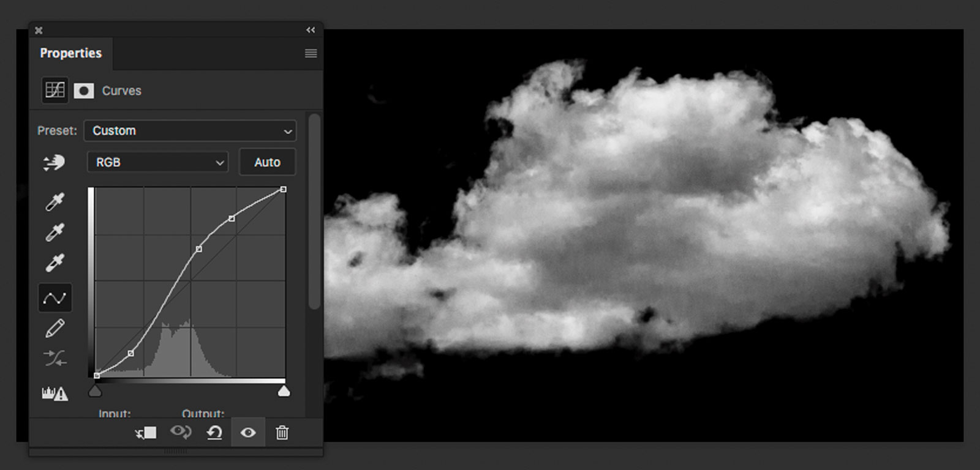Toggle clip adjustment to layer below
Viewport: 980px width, 470px height.
point(146,433)
